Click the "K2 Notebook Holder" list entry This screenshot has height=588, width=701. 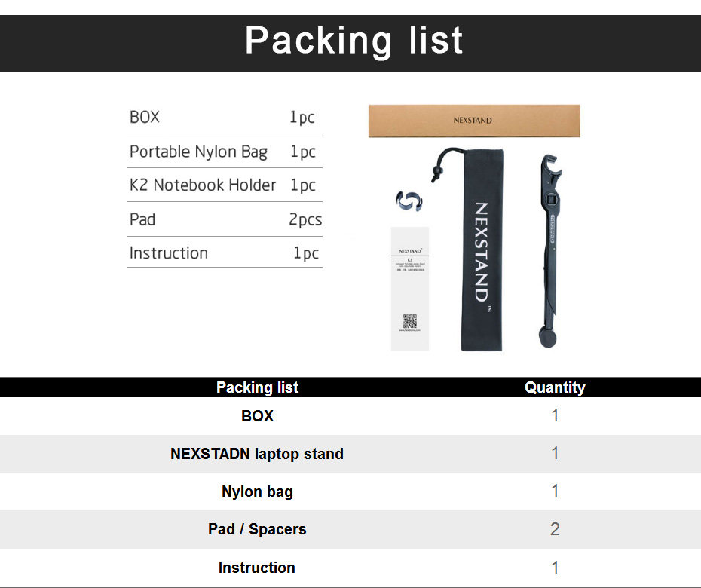(x=203, y=185)
